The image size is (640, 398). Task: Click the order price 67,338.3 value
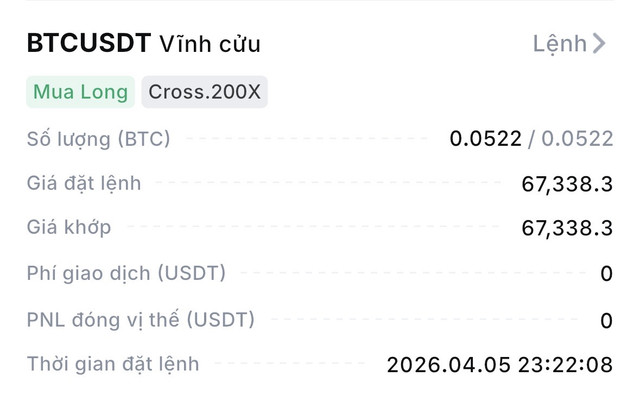[567, 184]
